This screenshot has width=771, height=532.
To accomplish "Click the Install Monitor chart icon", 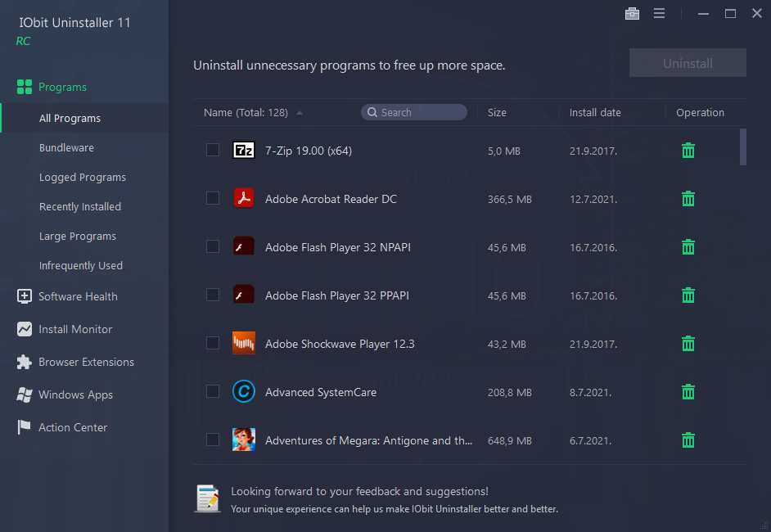I will (x=24, y=329).
